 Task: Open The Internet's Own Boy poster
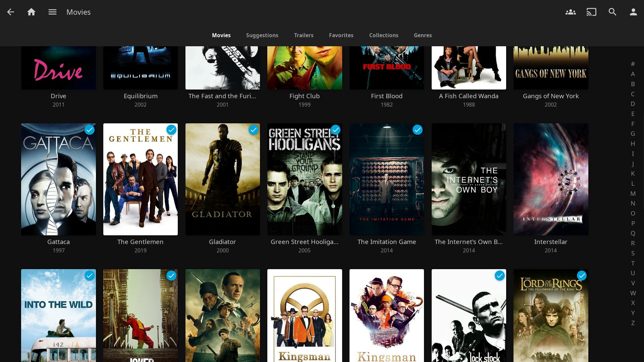(469, 179)
